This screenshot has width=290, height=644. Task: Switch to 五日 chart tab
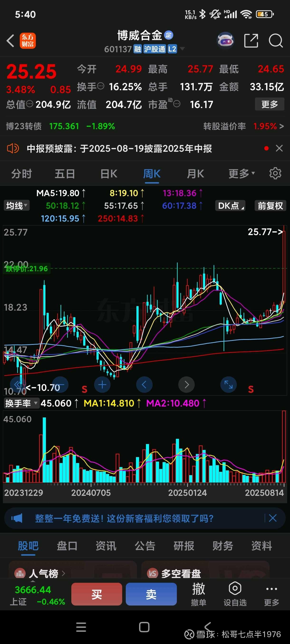click(65, 174)
